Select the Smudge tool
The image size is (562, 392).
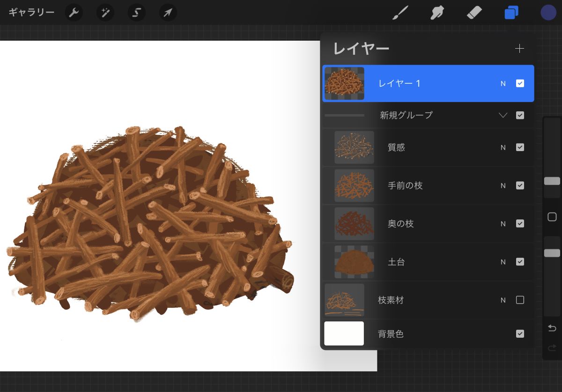(437, 12)
